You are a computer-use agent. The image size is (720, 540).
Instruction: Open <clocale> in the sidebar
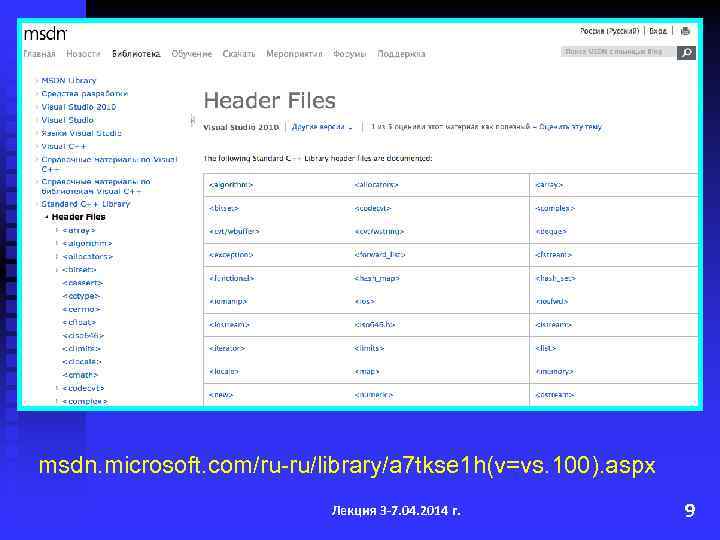[x=82, y=362]
